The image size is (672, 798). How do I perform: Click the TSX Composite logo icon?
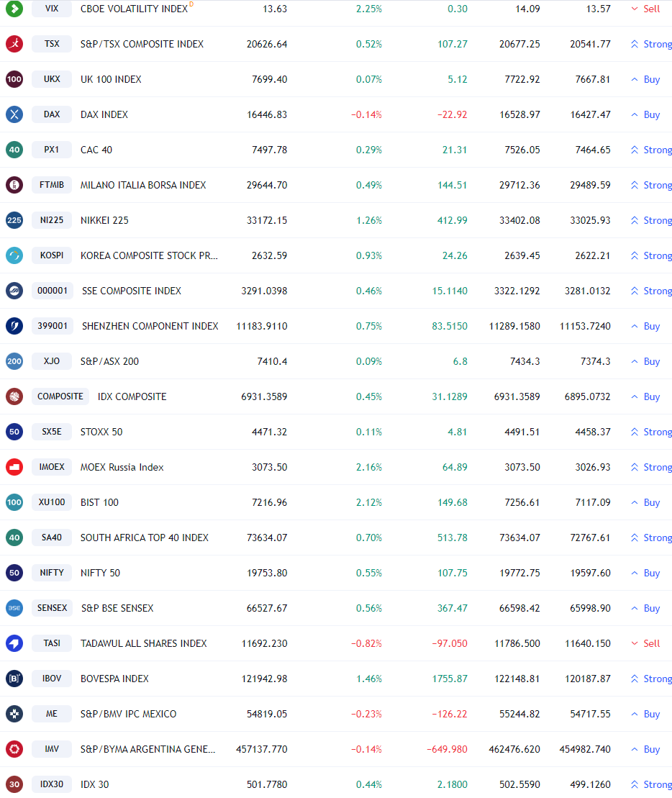point(14,44)
